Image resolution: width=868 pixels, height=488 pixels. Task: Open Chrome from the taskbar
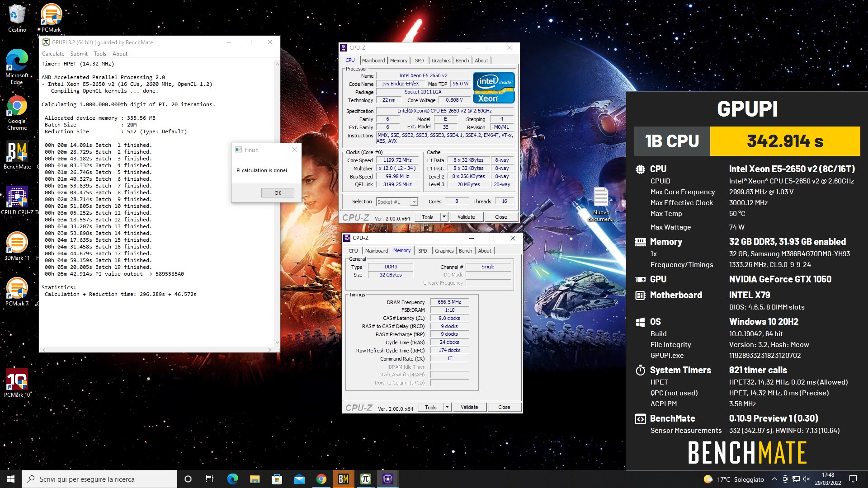[x=321, y=479]
